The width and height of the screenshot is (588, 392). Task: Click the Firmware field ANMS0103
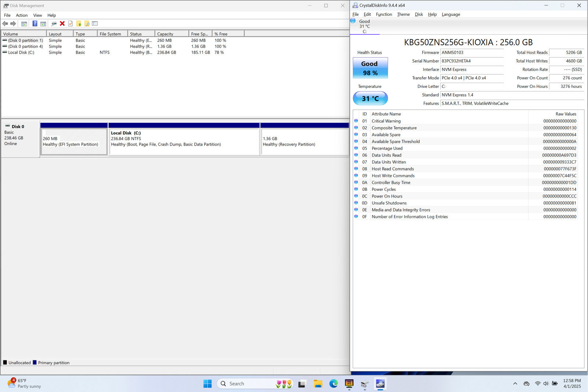tap(472, 53)
